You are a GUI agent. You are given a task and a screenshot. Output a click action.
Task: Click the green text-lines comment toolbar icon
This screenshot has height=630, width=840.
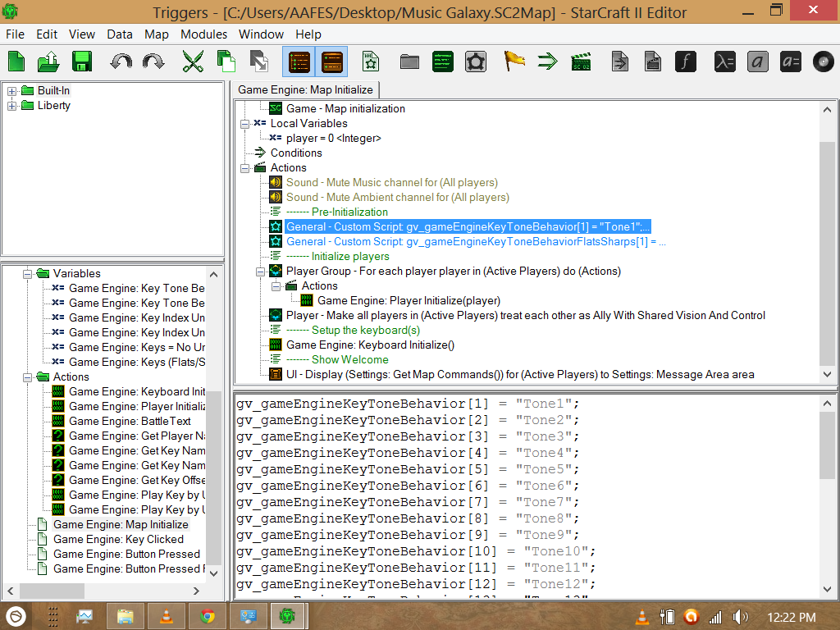click(442, 61)
